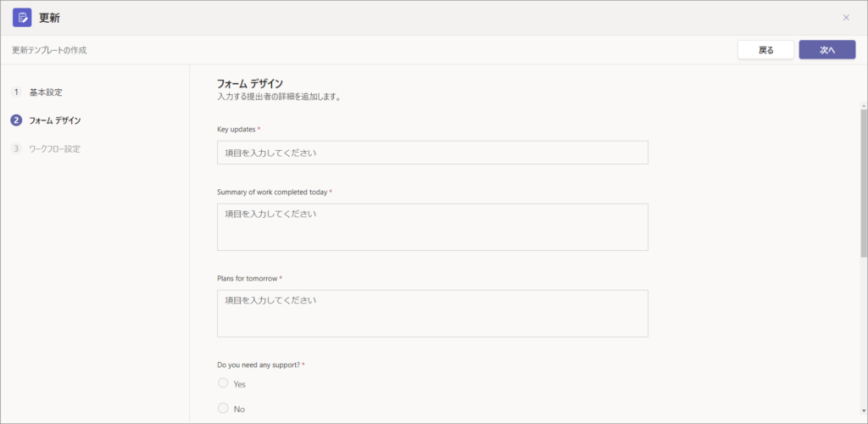Click the フォーム デザイン heading
Screen dimensions: 868x424
[250, 84]
